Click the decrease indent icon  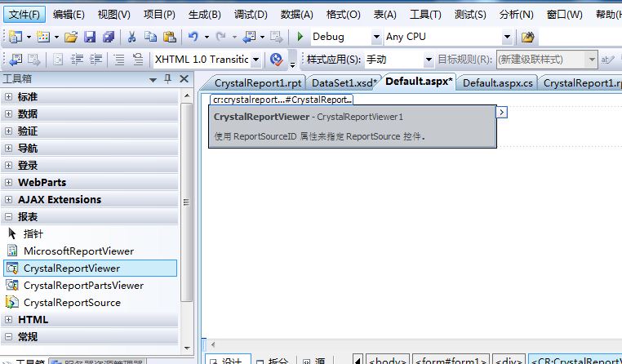77,60
